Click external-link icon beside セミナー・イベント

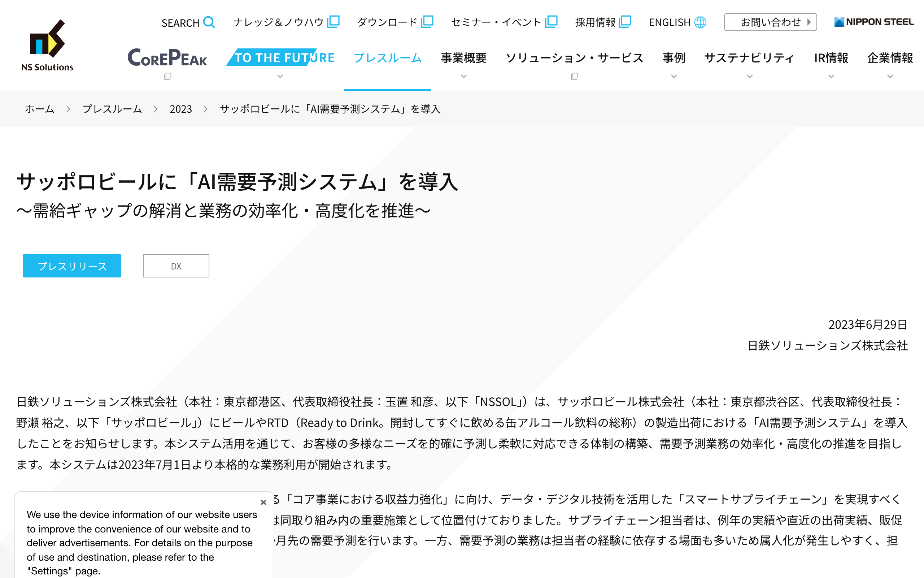[x=552, y=21]
